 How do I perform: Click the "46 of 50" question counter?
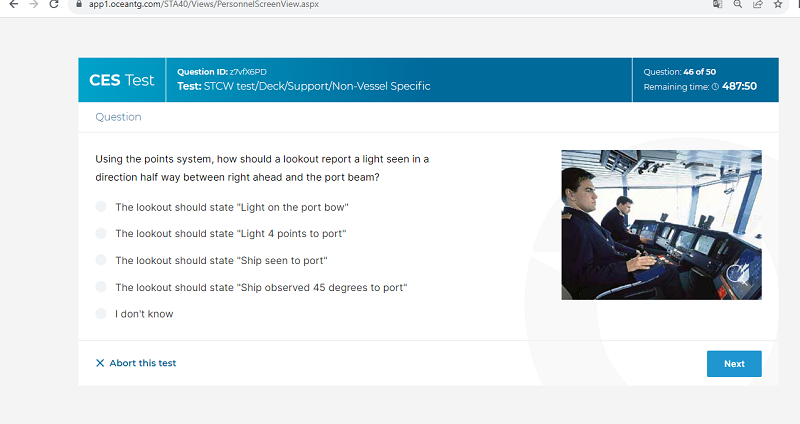[699, 72]
